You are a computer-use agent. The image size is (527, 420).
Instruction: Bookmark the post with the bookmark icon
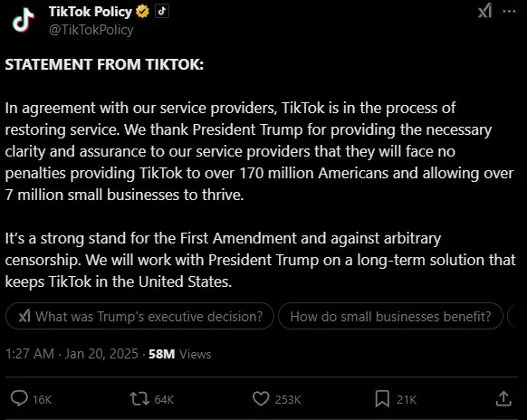tap(382, 399)
